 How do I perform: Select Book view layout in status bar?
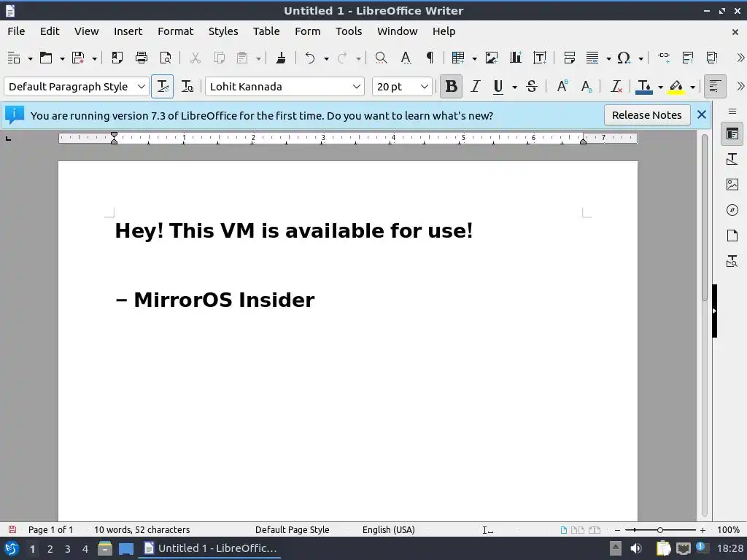[x=595, y=530]
